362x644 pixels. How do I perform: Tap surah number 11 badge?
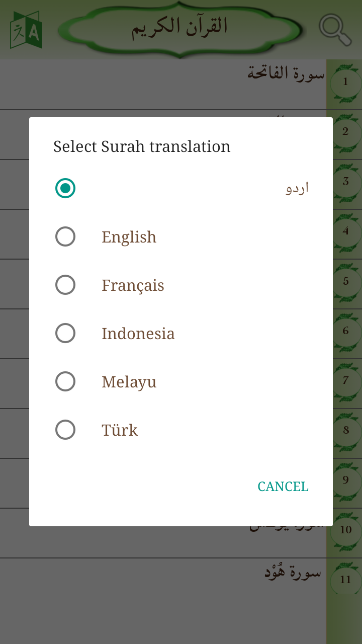tap(345, 580)
